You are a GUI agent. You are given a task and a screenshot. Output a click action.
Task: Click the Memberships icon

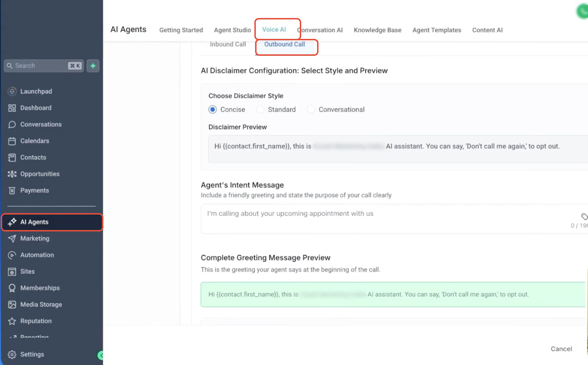pos(12,288)
